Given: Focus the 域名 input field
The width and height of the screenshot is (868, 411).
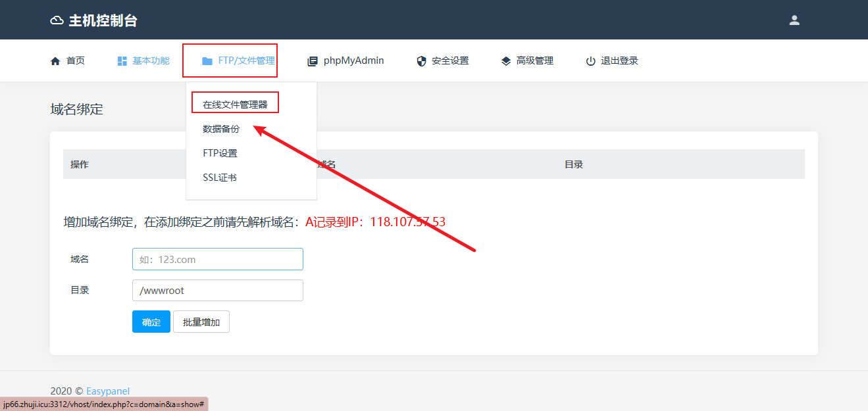Looking at the screenshot, I should (x=217, y=259).
